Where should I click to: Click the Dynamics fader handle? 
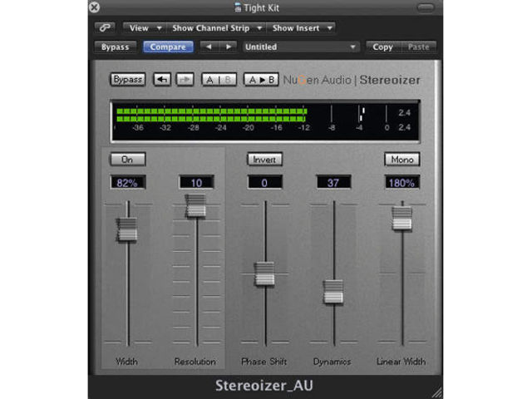click(333, 292)
